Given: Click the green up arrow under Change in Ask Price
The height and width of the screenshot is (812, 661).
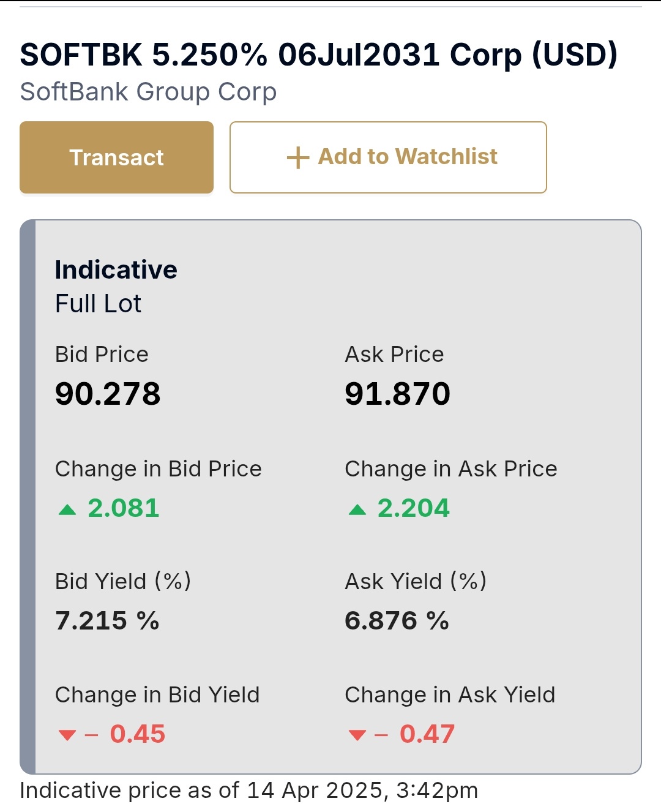Looking at the screenshot, I should click(x=357, y=509).
